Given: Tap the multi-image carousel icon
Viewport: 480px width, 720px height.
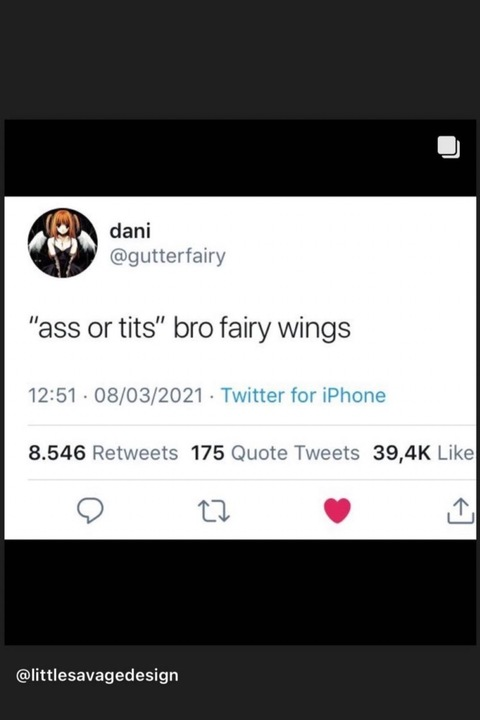Looking at the screenshot, I should click(448, 147).
